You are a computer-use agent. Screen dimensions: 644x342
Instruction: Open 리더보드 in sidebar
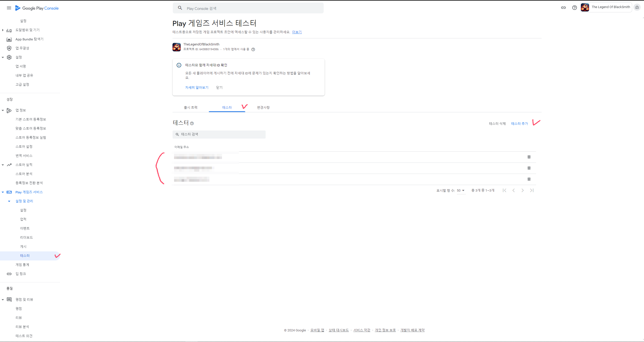click(26, 238)
